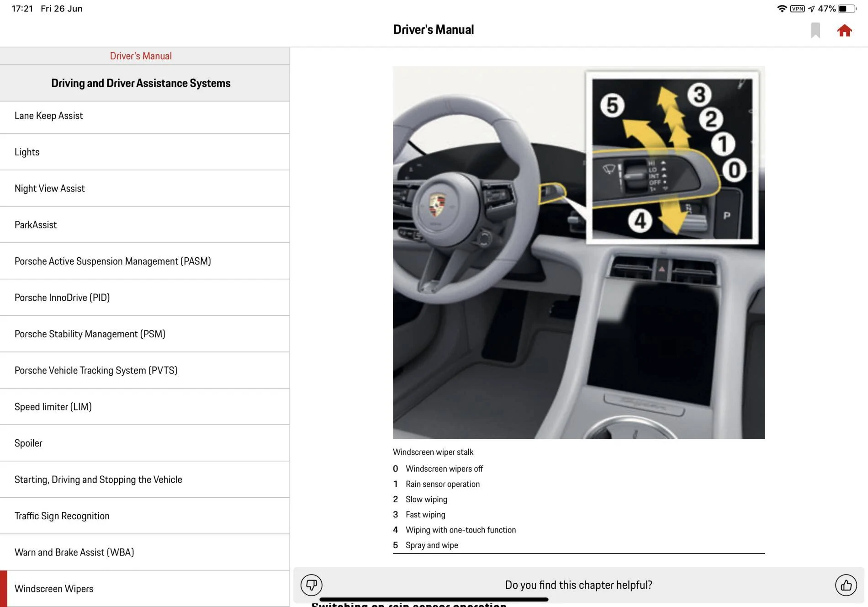The height and width of the screenshot is (607, 868).
Task: Tap the 'Windscreen wiper stalk' caption
Action: (433, 452)
